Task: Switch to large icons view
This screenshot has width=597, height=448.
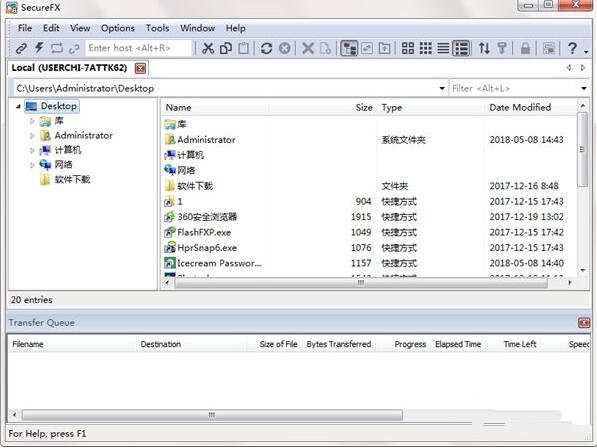Action: click(x=408, y=48)
